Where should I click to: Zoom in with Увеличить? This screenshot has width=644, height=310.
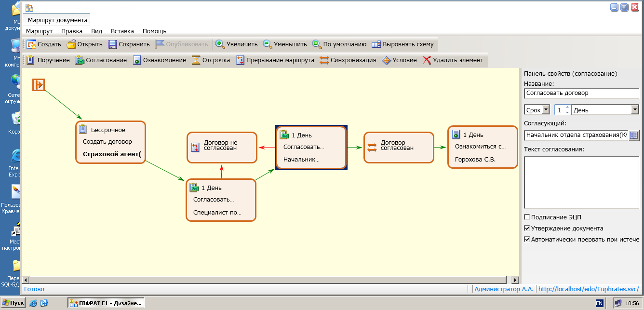[237, 44]
